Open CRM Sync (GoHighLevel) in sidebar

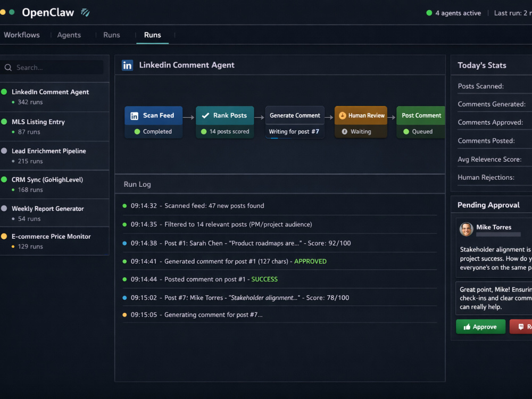point(55,185)
